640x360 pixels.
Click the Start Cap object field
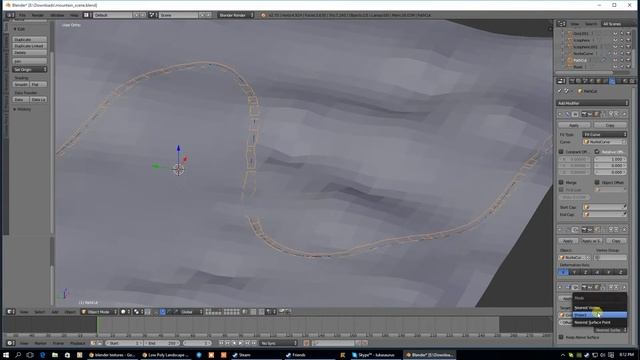point(604,207)
